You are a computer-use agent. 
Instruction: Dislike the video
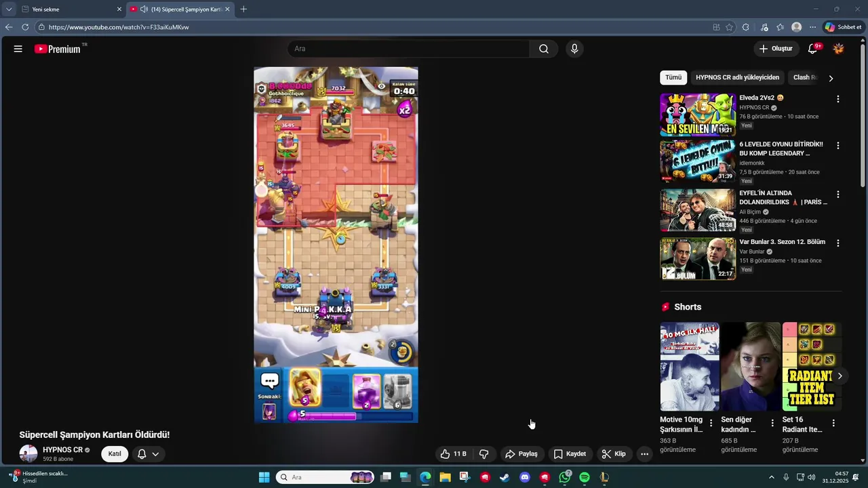click(x=484, y=454)
